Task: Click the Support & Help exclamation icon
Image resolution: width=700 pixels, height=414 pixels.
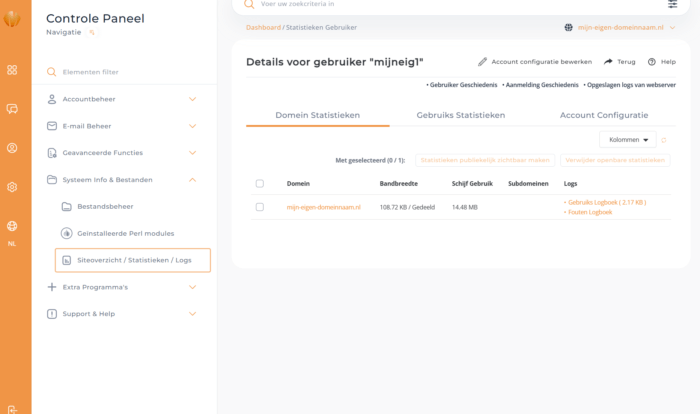Action: (52, 314)
